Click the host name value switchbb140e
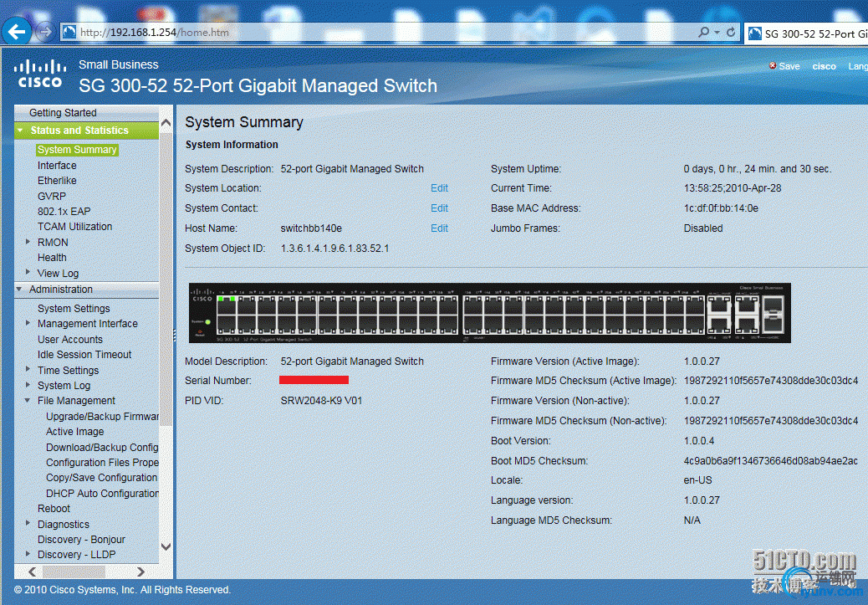 (311, 228)
